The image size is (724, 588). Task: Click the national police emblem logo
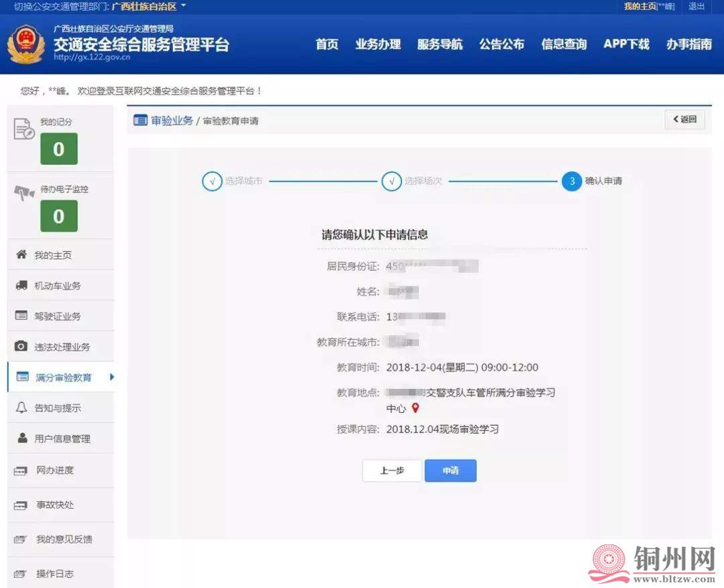(x=26, y=44)
